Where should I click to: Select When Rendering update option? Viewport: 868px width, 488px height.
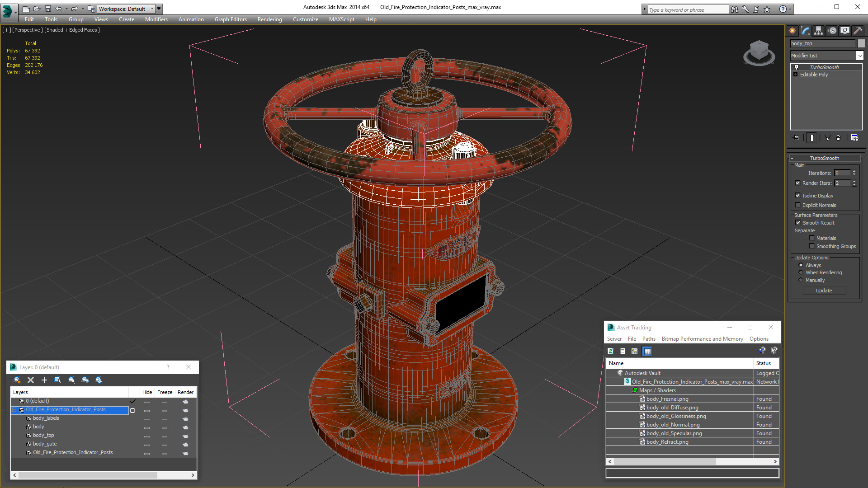801,272
